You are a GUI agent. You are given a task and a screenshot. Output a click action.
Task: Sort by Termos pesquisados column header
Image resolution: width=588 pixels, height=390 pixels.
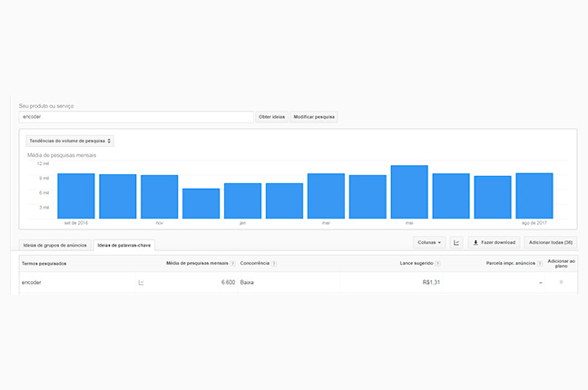point(44,264)
